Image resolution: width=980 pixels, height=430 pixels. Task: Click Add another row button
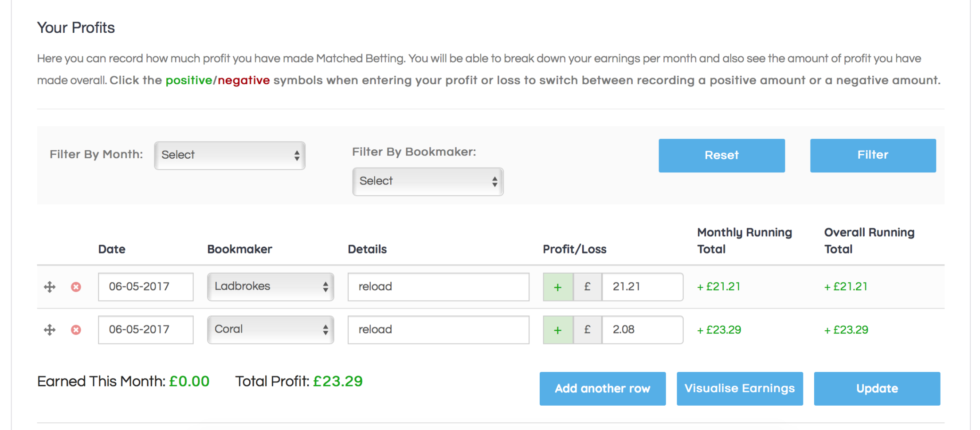[x=603, y=389]
